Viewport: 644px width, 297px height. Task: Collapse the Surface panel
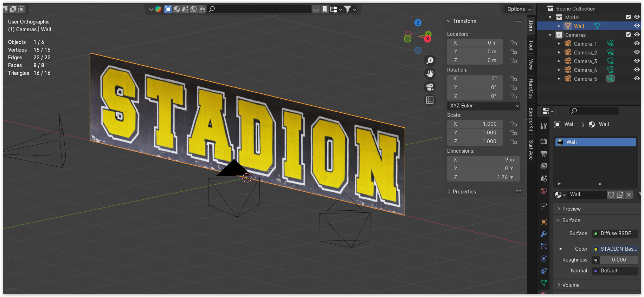click(x=559, y=220)
